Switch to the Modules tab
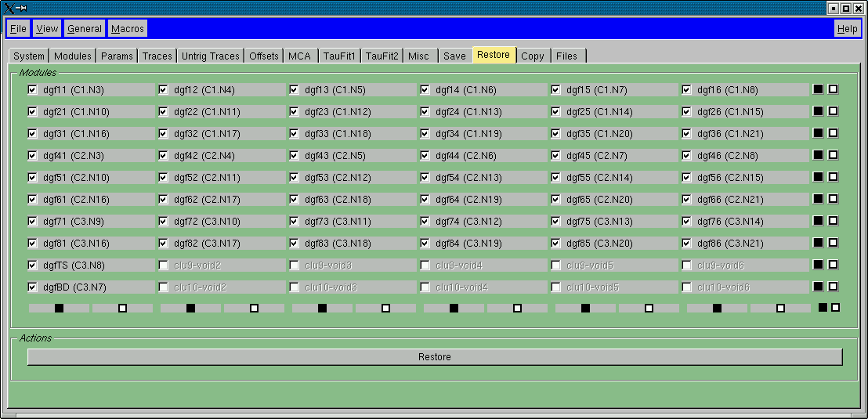Image resolution: width=868 pixels, height=419 pixels. pyautogui.click(x=73, y=56)
